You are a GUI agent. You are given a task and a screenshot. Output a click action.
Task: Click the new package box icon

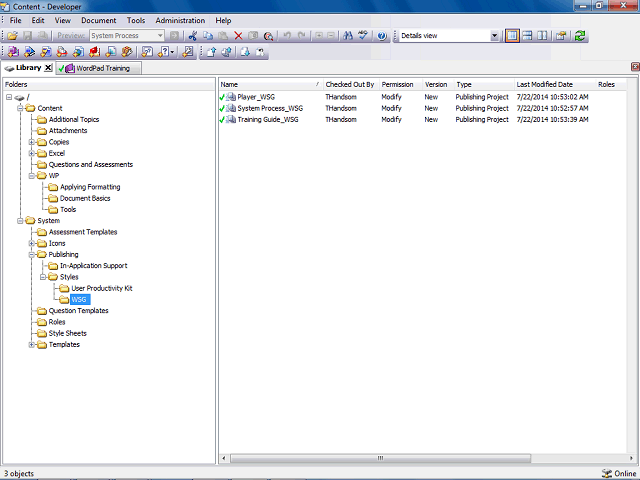[x=127, y=52]
